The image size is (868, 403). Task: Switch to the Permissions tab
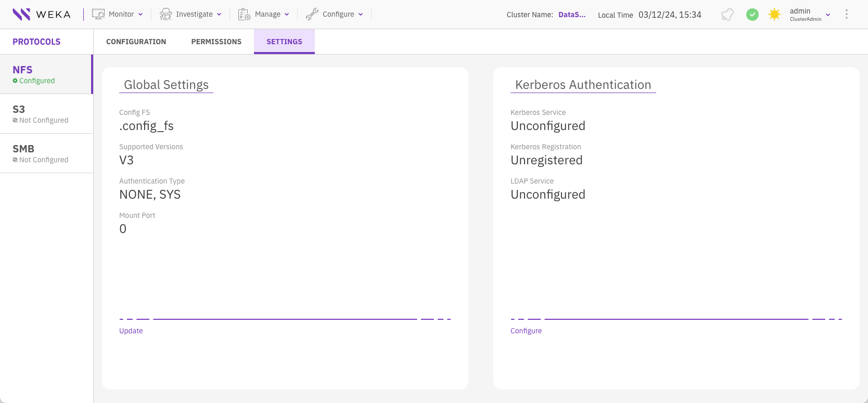tap(216, 42)
